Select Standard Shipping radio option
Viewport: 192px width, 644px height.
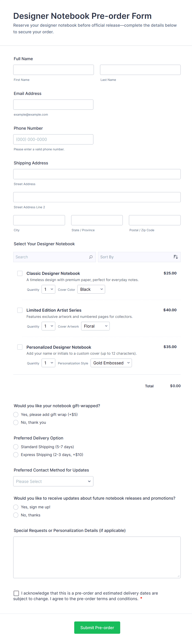(x=16, y=447)
